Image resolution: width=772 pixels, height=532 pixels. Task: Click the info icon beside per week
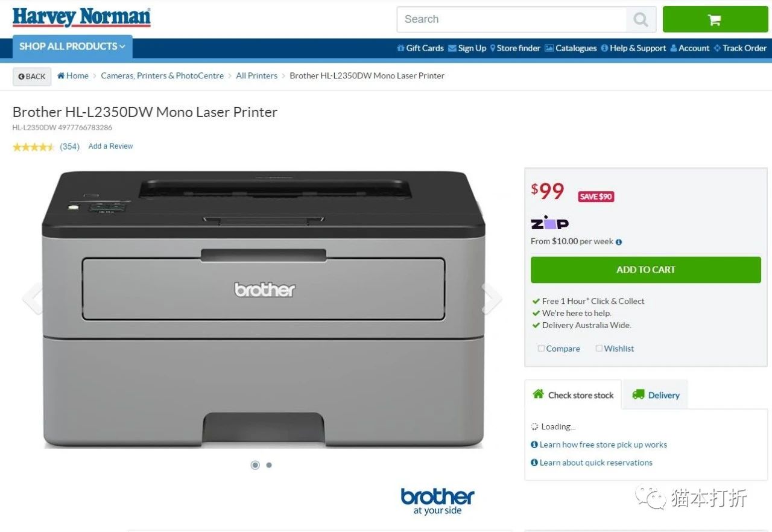(619, 242)
